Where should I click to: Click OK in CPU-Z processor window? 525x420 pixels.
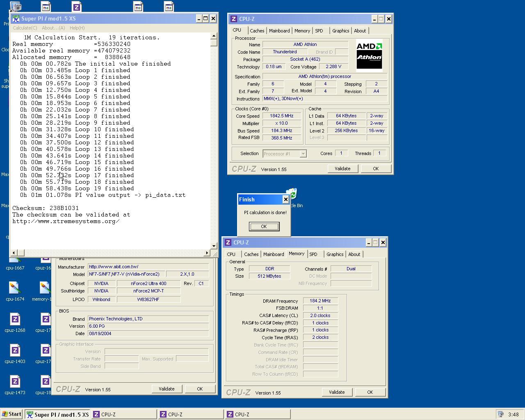click(x=376, y=169)
